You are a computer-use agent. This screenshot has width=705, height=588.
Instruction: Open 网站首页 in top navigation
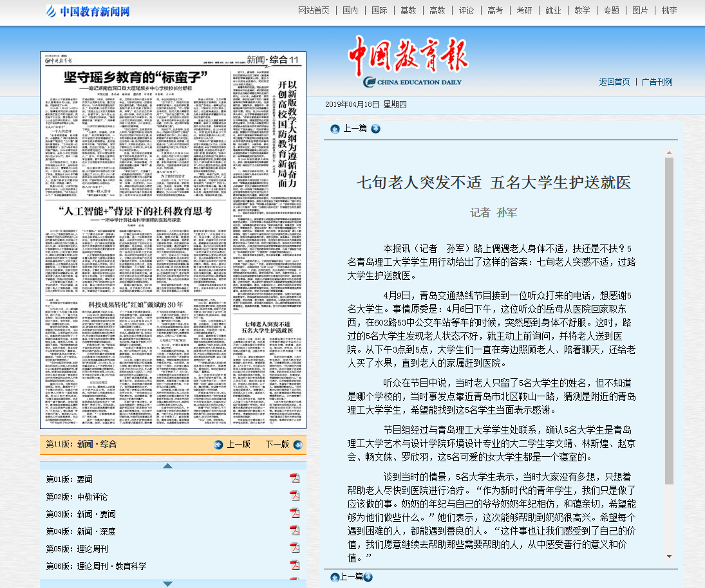click(x=314, y=10)
